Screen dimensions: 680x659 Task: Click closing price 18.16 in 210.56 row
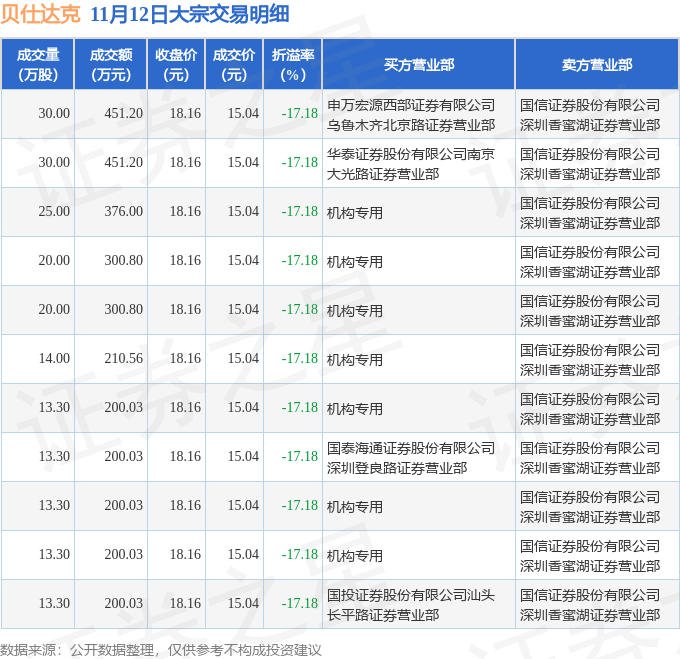(186, 359)
